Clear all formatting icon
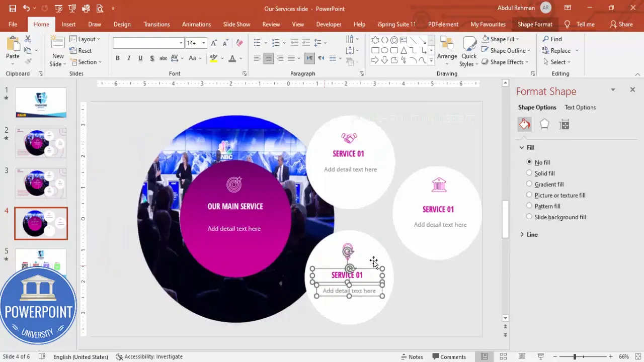The height and width of the screenshot is (362, 644). coord(239,43)
